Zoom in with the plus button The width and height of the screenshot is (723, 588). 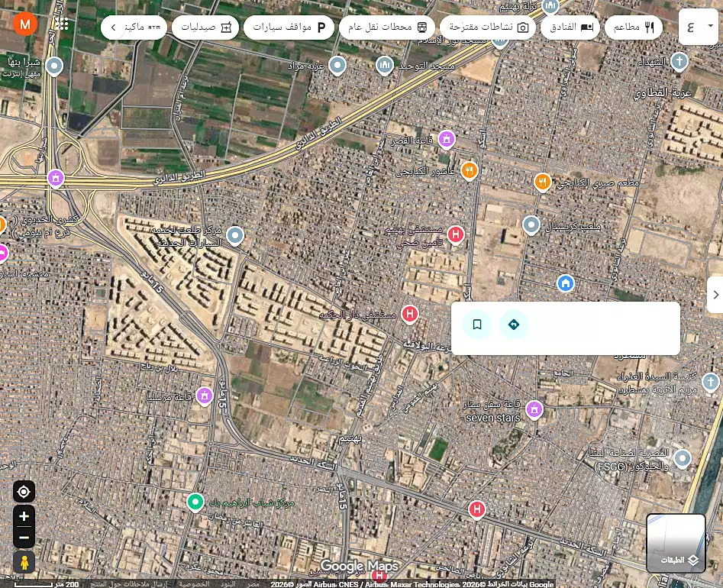pos(24,516)
